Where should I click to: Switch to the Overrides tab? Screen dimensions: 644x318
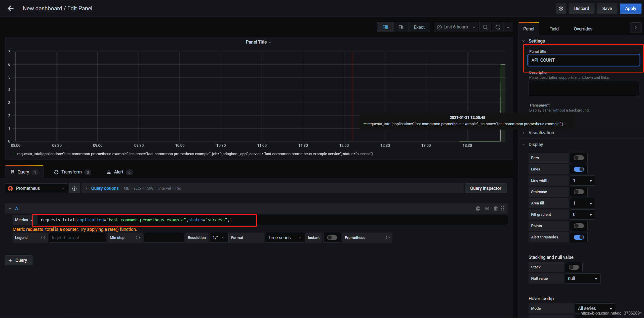583,29
